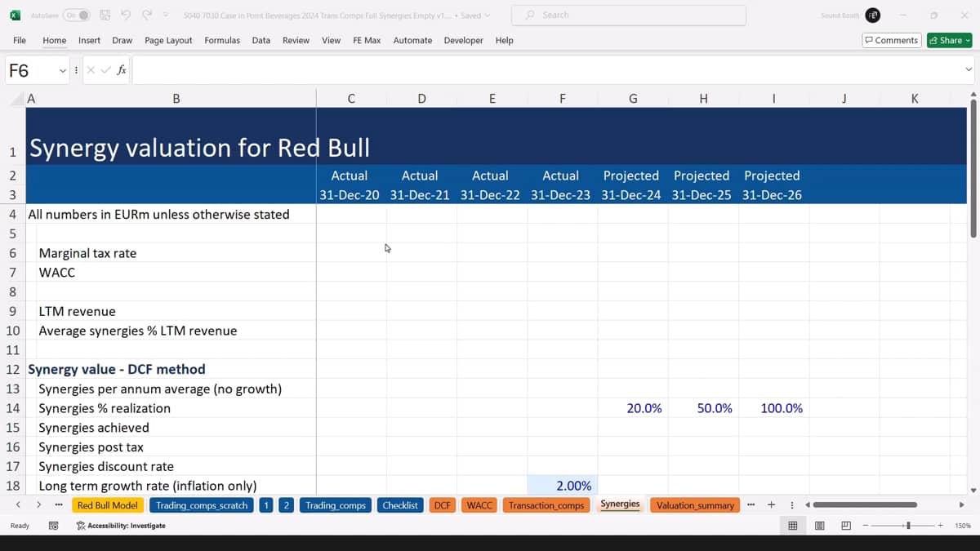The height and width of the screenshot is (551, 980).
Task: Open the FE Max ribbon tab
Action: pos(367,40)
